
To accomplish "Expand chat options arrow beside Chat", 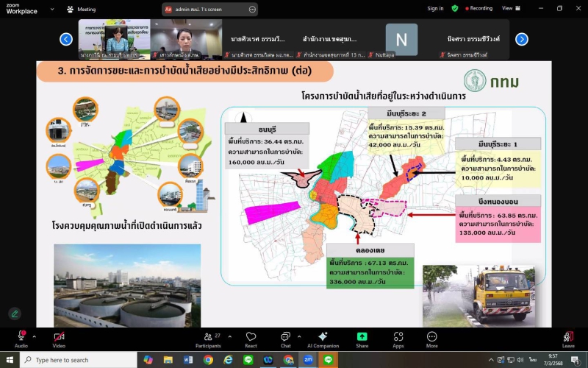I will tap(301, 336).
